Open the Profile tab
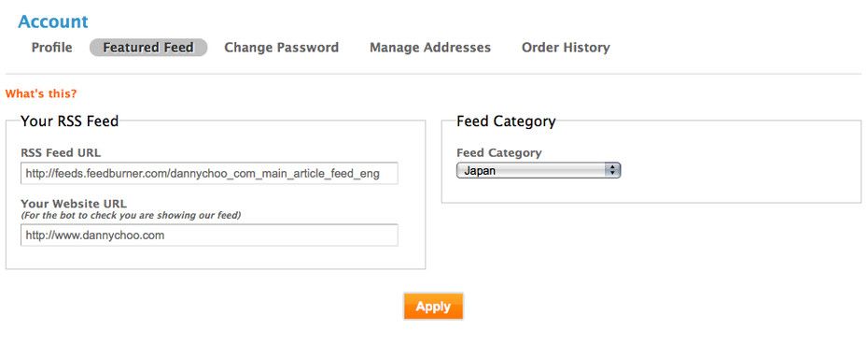This screenshot has height=343, width=868. pyautogui.click(x=51, y=48)
